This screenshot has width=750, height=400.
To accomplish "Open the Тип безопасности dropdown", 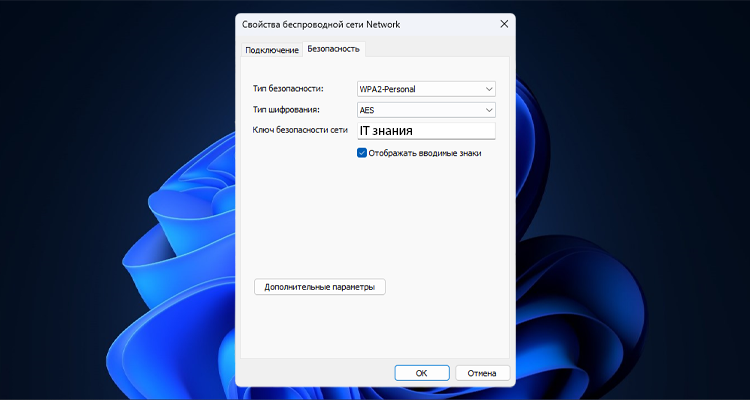I will 426,89.
